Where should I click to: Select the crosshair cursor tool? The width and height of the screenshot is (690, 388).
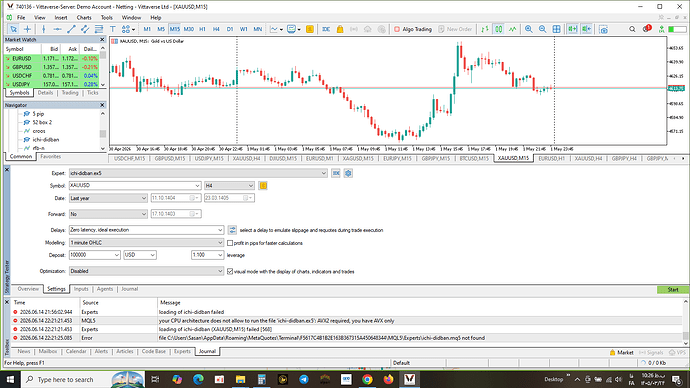coord(27,29)
